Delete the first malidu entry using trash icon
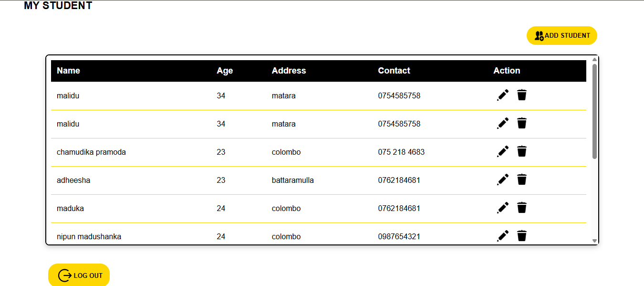 [521, 95]
